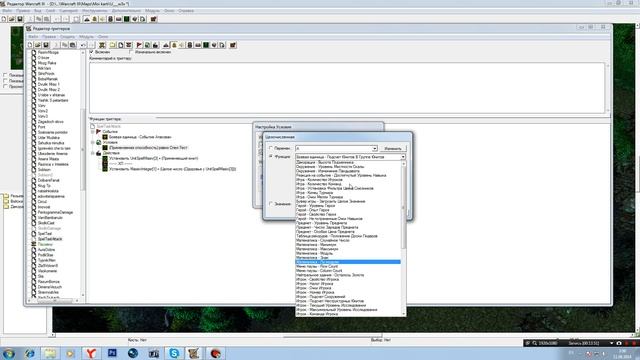Open Object Editor icon in trigger toolbar
This screenshot has height=360, width=640.
190,45
